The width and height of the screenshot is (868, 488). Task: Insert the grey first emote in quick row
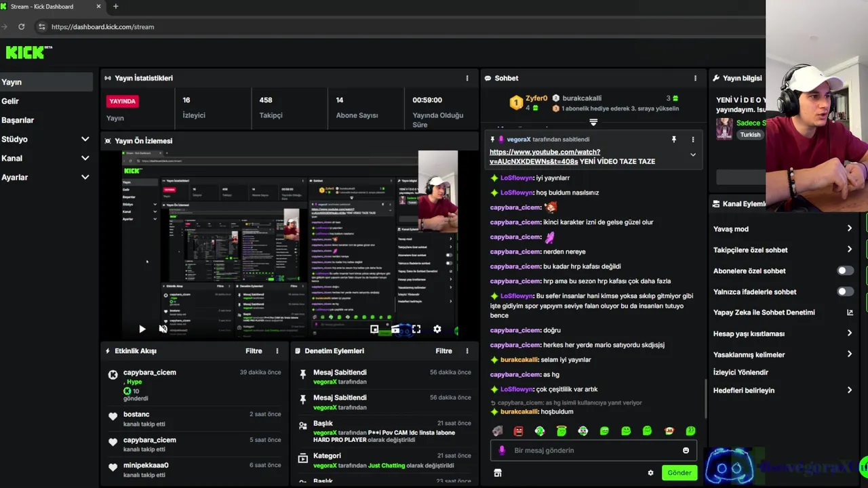tap(497, 431)
